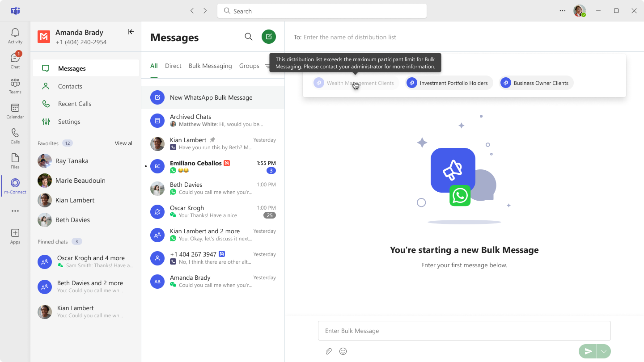Select favorite contact Ray Tanaka

click(86, 161)
